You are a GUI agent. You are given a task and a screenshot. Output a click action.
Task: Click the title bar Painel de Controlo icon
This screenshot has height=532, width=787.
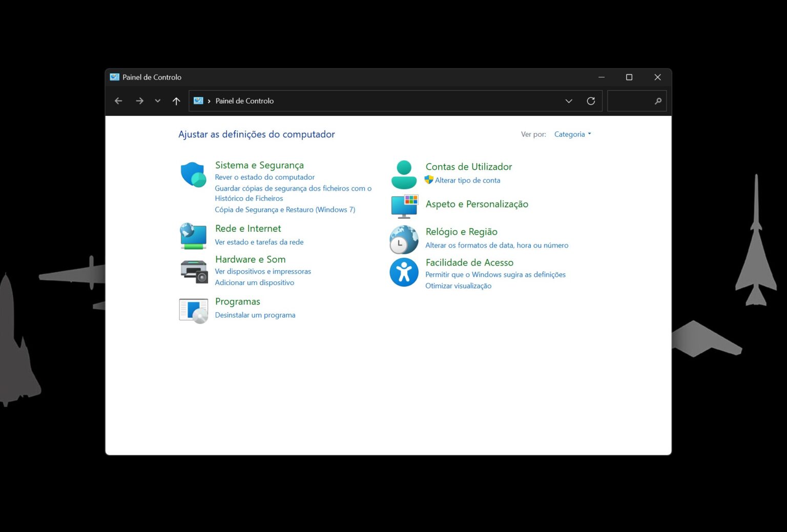114,77
